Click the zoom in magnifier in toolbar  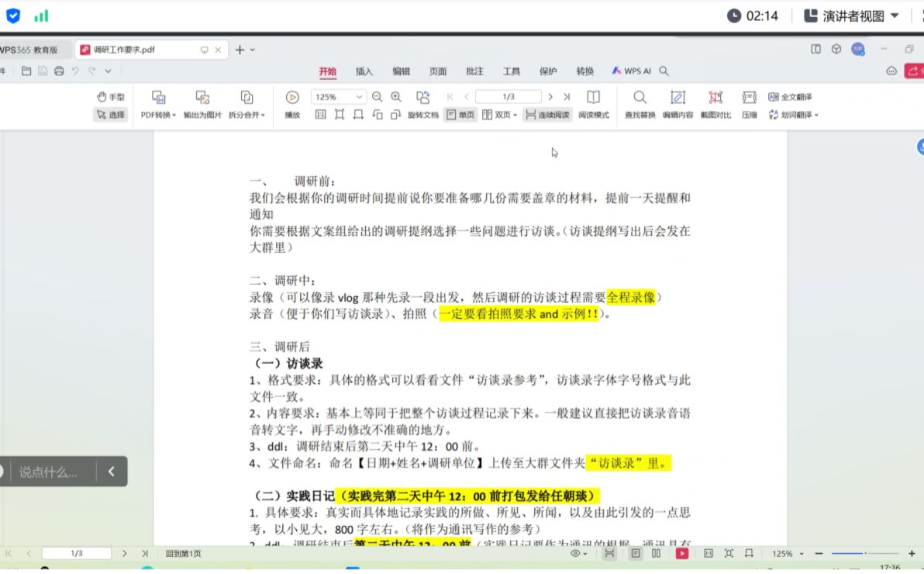[x=396, y=97]
